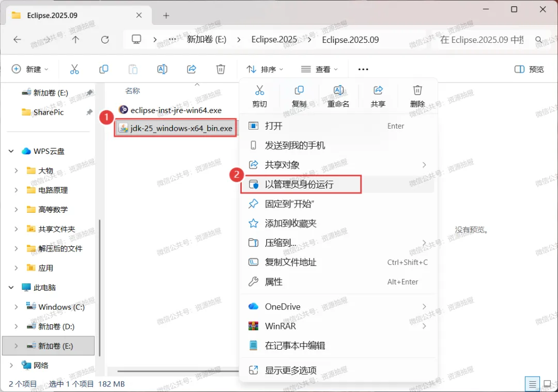Open the OneDrive submenu entry

337,307
